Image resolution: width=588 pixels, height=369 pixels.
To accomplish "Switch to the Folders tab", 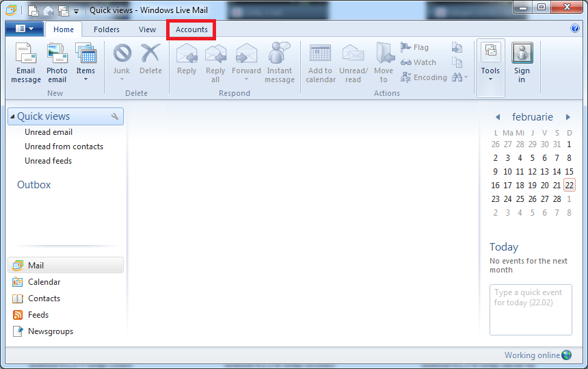I will click(x=107, y=29).
